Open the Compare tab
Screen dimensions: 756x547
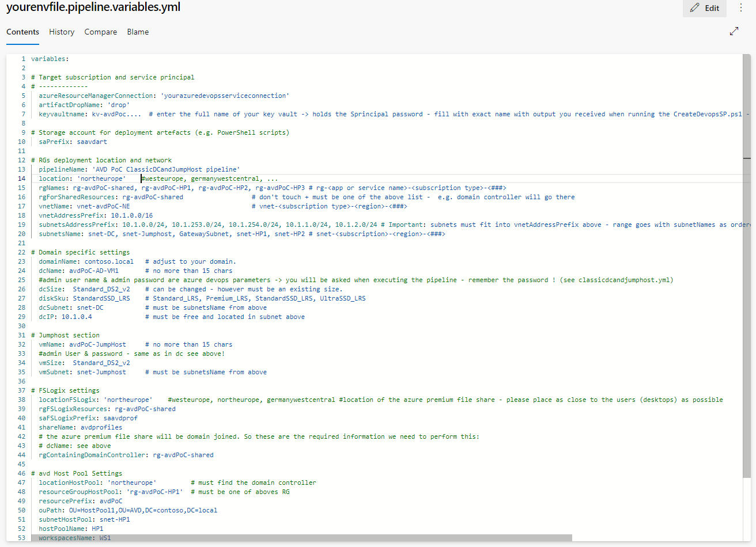point(101,32)
